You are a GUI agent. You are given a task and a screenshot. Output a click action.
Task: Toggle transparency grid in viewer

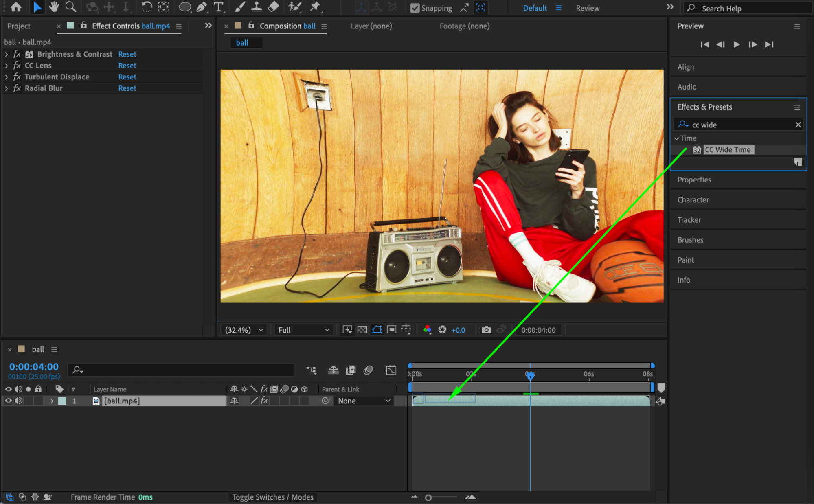362,330
